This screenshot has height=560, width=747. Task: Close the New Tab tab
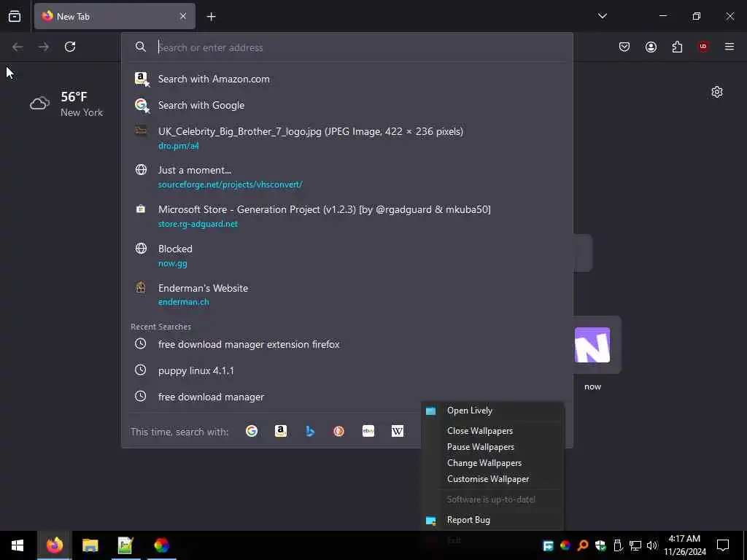pos(183,16)
